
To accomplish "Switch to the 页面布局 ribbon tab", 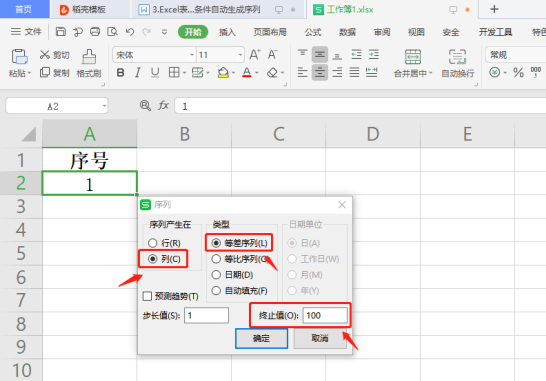I will [270, 32].
